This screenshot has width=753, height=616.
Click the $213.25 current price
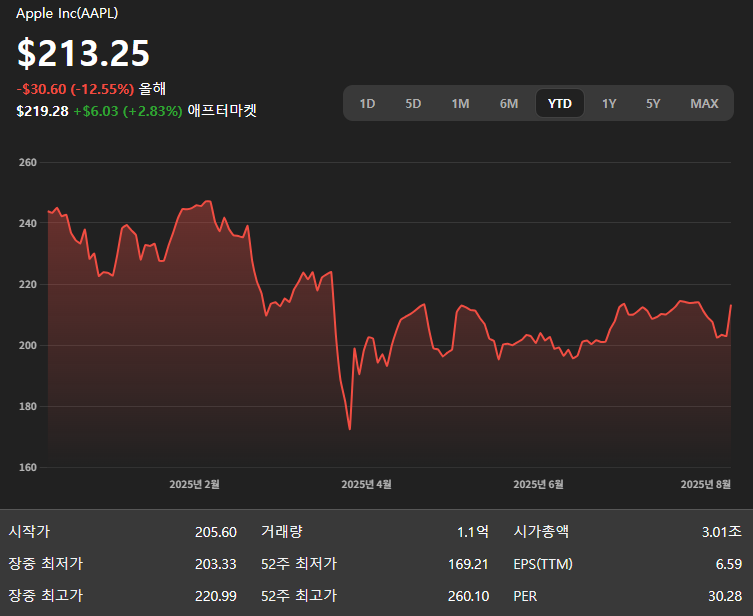[83, 53]
